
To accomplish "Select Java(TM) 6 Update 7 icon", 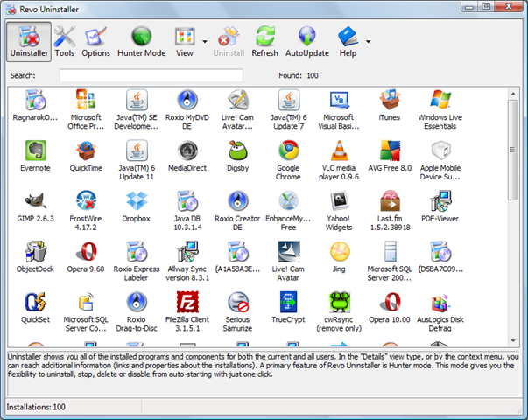I will [x=289, y=100].
